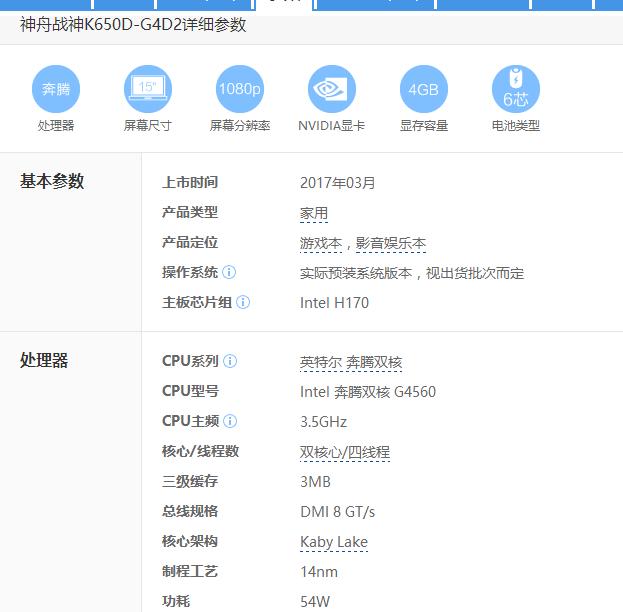Screen dimensions: 623x612
Task: Click the 核心架构 label
Action: point(190,541)
